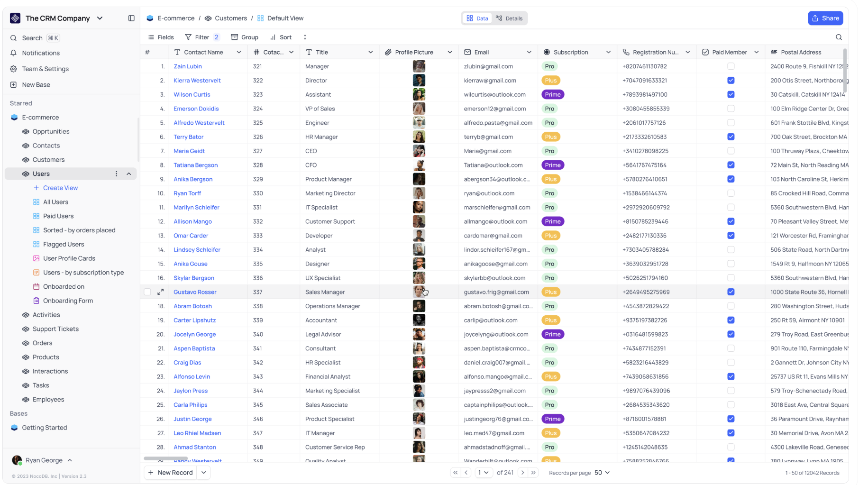
Task: Uncheck Paid Member for Kierra Westervelt
Action: point(731,81)
